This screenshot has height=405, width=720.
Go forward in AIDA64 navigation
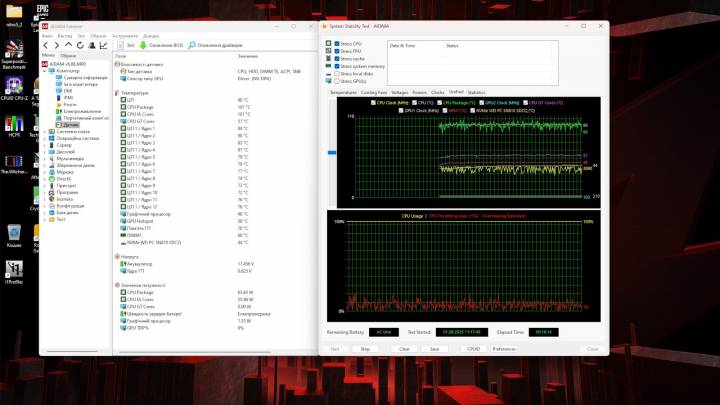[56, 45]
